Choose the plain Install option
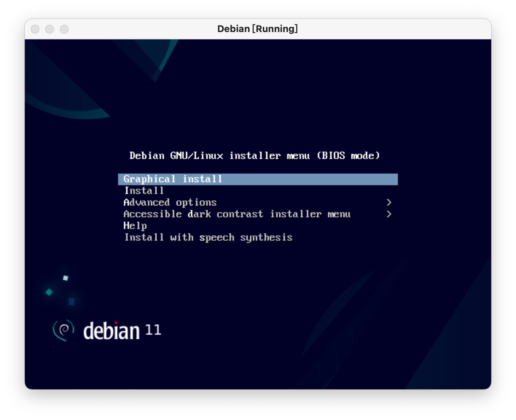The height and width of the screenshot is (420, 516). 258,191
